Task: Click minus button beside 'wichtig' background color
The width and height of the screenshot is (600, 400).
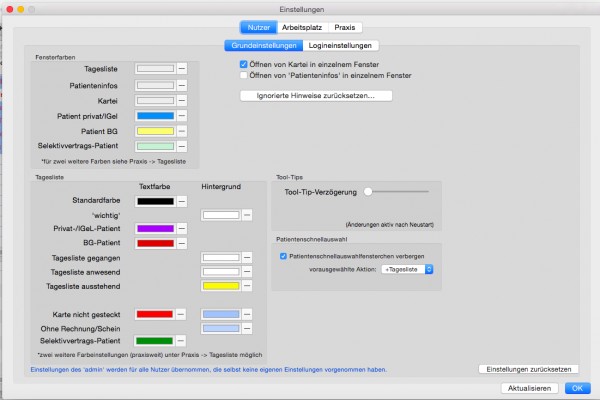Action: 247,215
